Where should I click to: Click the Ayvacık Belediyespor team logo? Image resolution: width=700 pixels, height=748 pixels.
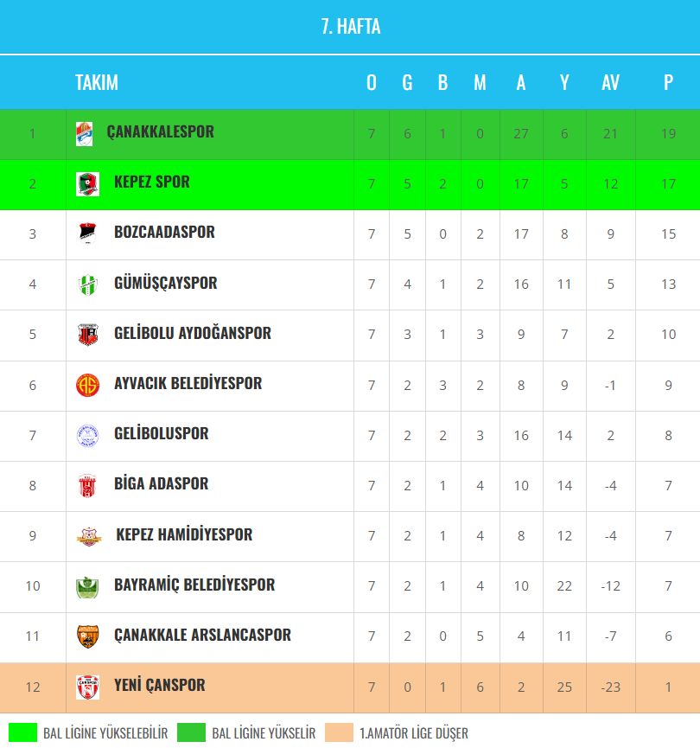click(x=87, y=384)
